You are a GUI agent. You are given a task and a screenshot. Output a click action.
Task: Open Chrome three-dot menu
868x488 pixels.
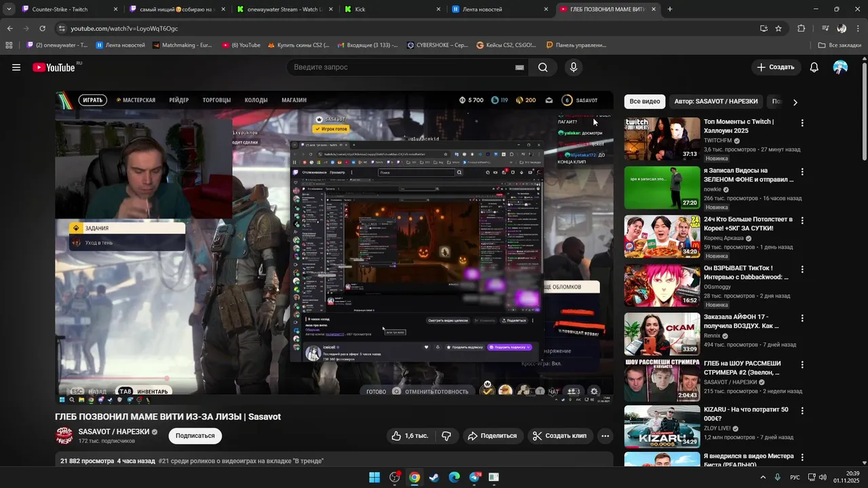click(858, 28)
